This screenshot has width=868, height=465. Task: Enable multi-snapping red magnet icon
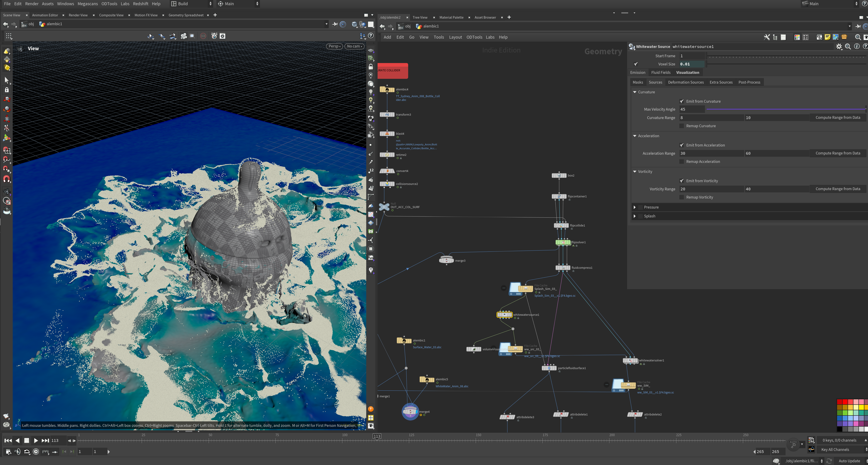[x=7, y=179]
